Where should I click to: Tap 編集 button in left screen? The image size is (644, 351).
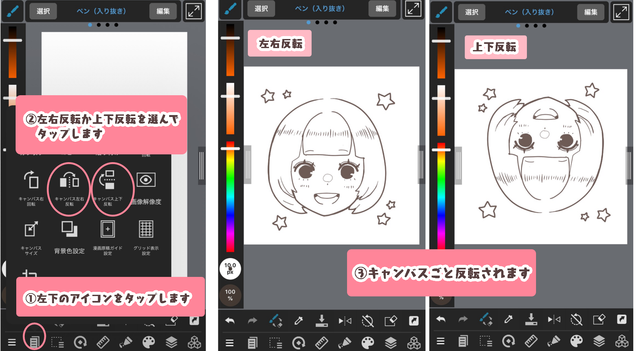(163, 11)
